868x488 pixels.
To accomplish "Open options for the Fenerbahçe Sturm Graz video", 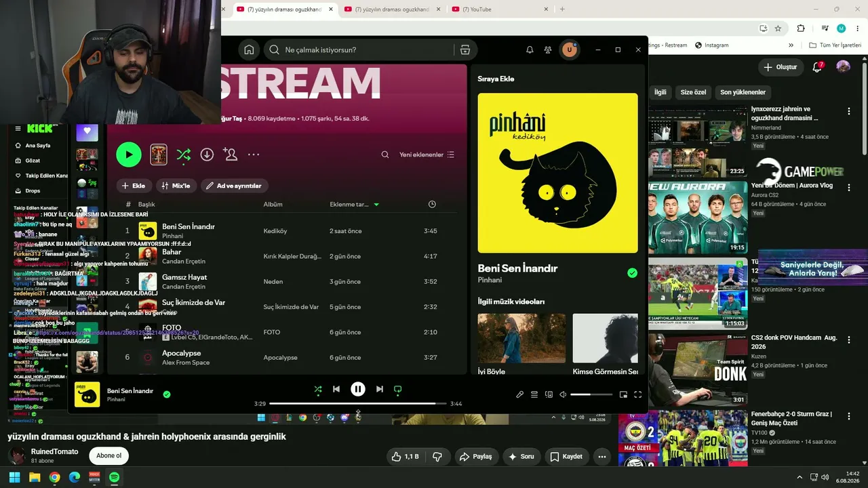I will click(849, 415).
